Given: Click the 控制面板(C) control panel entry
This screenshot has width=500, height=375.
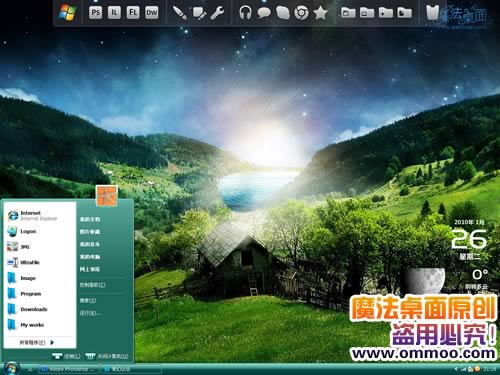Looking at the screenshot, I should coord(92,285).
